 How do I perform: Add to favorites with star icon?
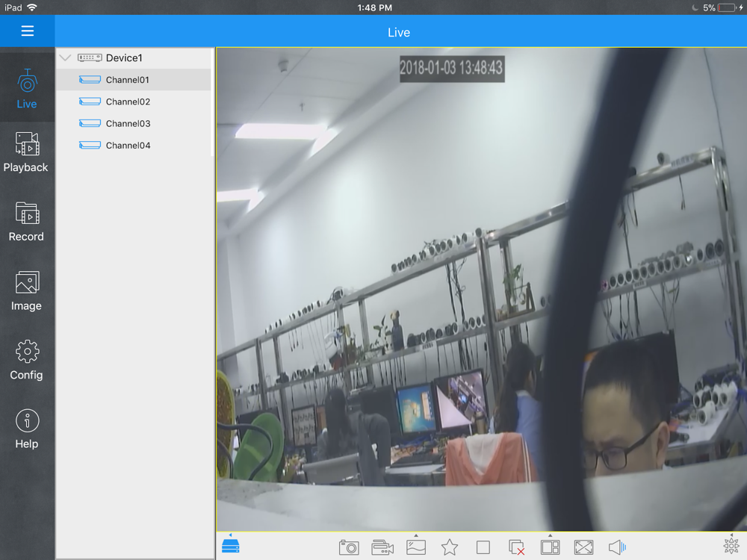pyautogui.click(x=449, y=547)
